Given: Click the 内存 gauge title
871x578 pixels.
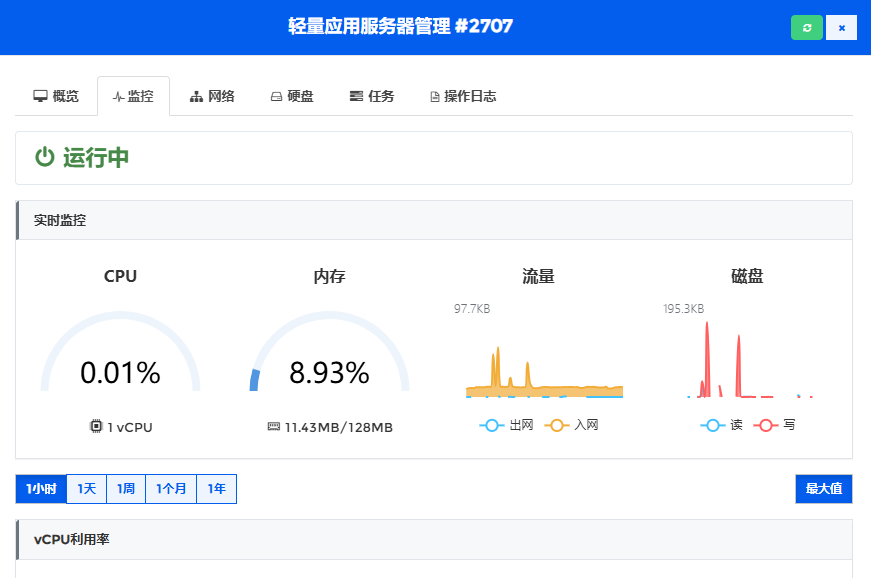Looking at the screenshot, I should (x=329, y=276).
